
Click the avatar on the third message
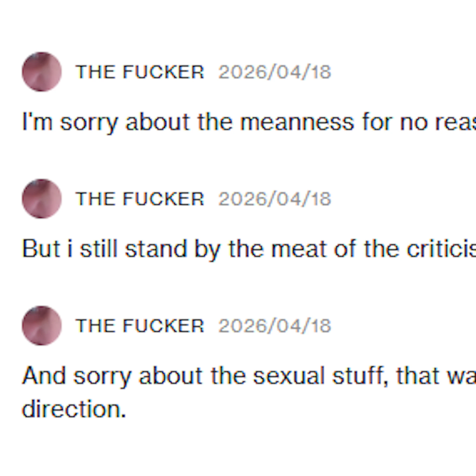point(42,325)
